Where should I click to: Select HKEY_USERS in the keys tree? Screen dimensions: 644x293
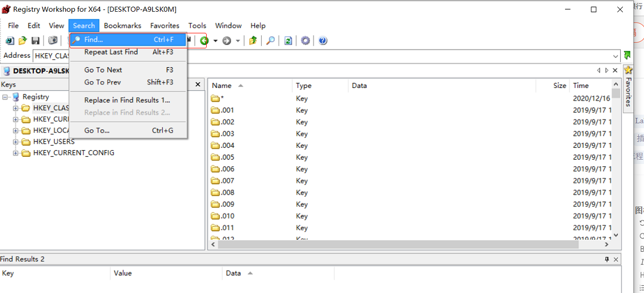(x=54, y=142)
